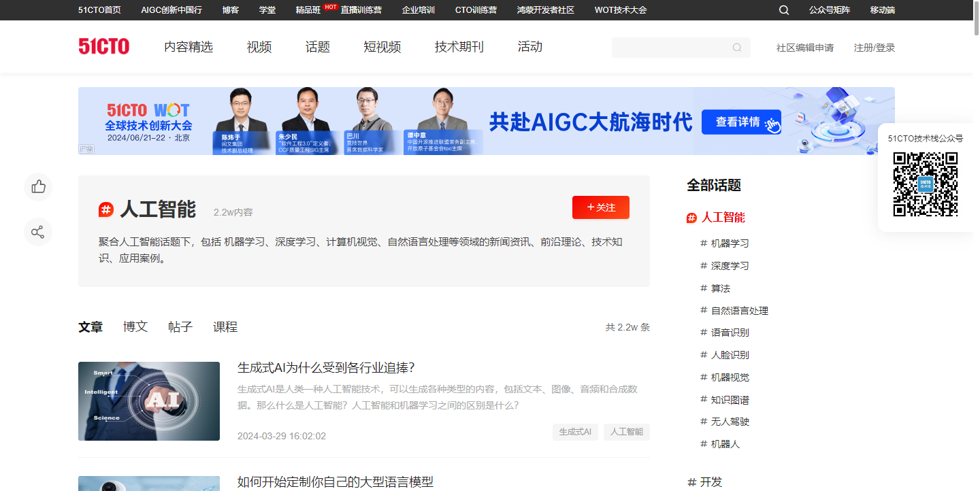Click the 生成式AI tag
This screenshot has height=491, width=980.
coord(575,432)
